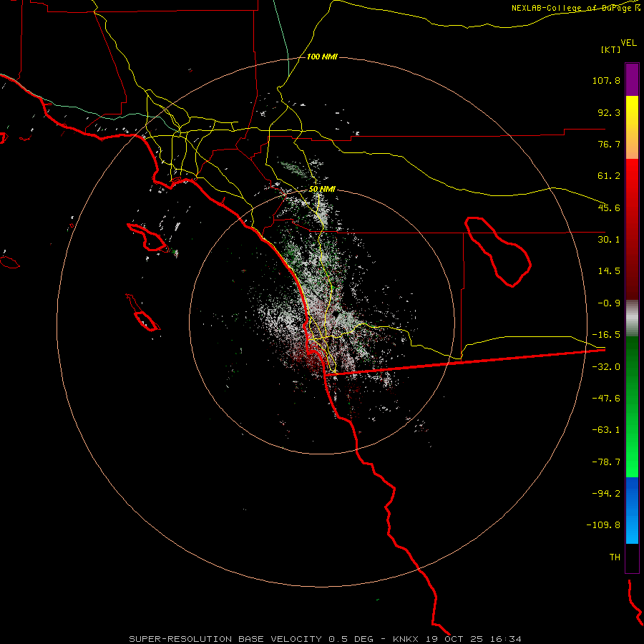Click the Santa Catalina Island outline
This screenshot has width=644, height=644.
(147, 238)
